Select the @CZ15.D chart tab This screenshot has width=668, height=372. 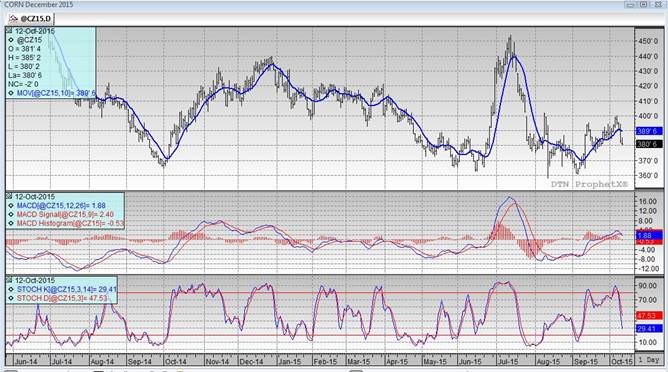point(31,19)
